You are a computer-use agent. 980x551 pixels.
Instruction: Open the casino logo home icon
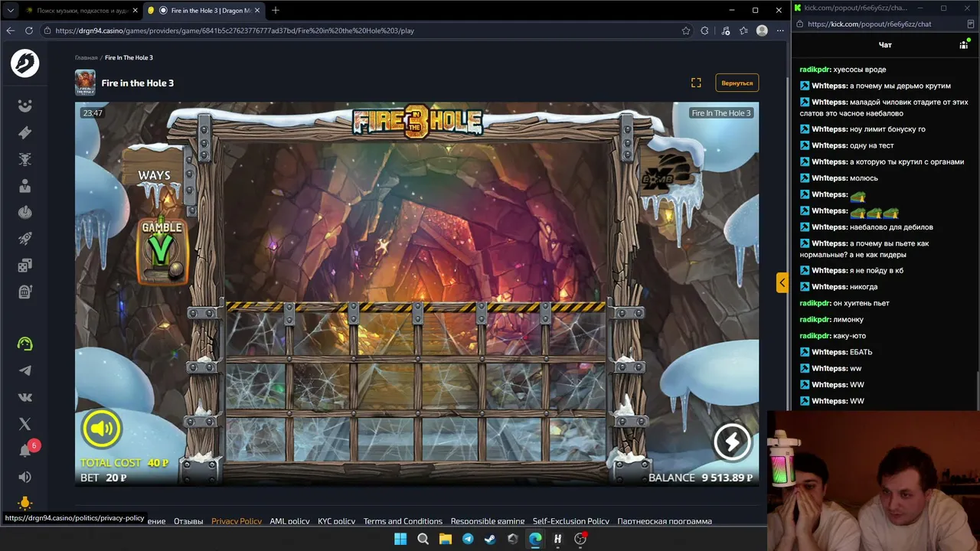(24, 64)
